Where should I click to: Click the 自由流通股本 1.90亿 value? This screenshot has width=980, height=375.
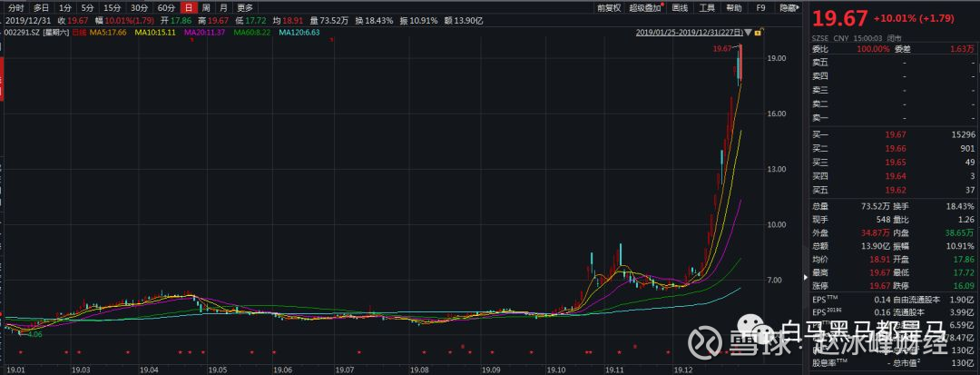[x=963, y=300]
